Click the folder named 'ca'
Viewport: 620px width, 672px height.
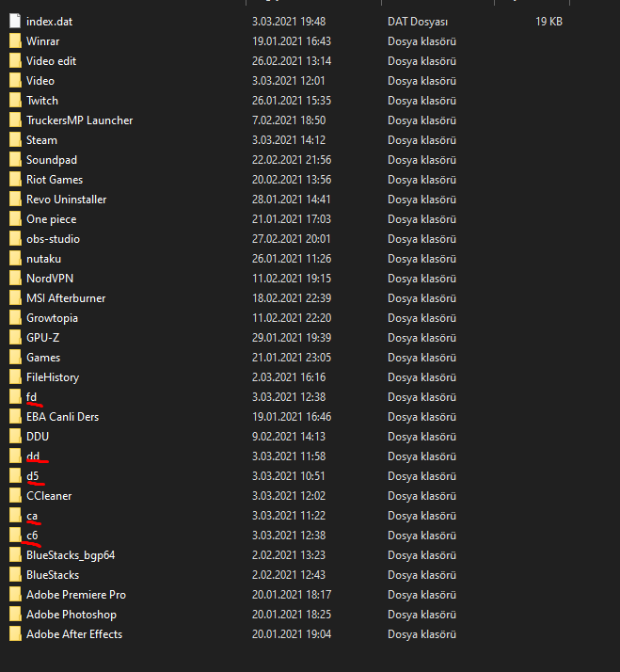(x=32, y=516)
